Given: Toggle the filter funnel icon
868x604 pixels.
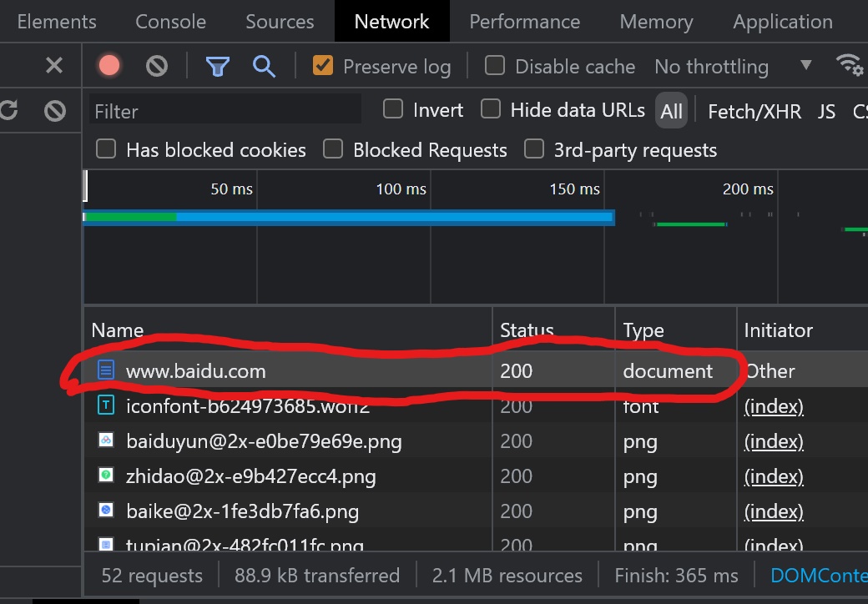Looking at the screenshot, I should [x=218, y=67].
